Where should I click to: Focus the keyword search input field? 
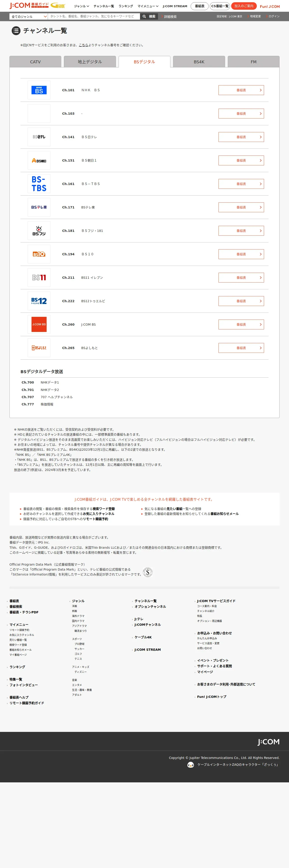(x=94, y=16)
